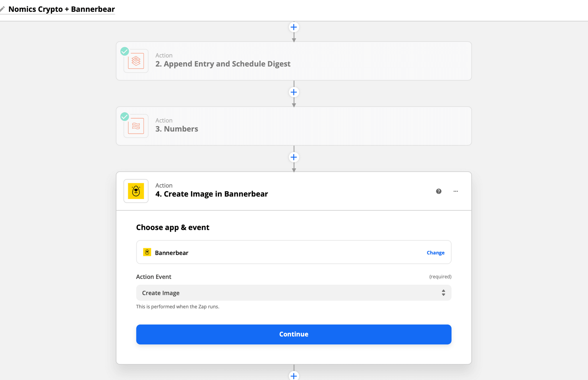Add a step between Numbers and Bannerbear
The height and width of the screenshot is (380, 588).
pos(294,157)
